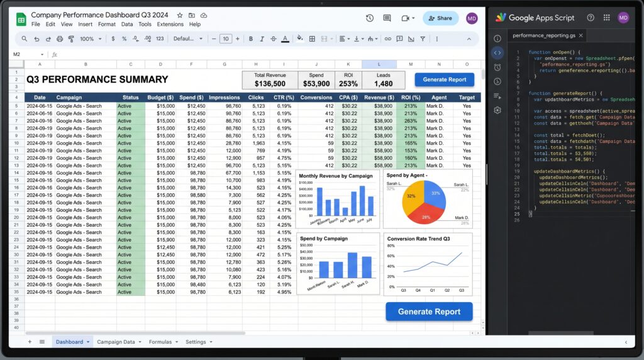This screenshot has height=360, width=644.
Task: Toggle bold formatting
Action: (250, 39)
